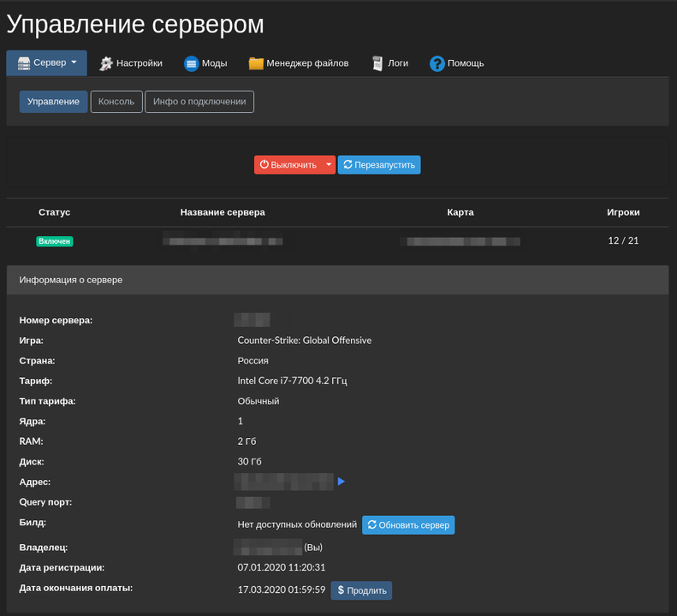Click the Статус column header
Screen dimensions: 677x616
click(x=55, y=212)
